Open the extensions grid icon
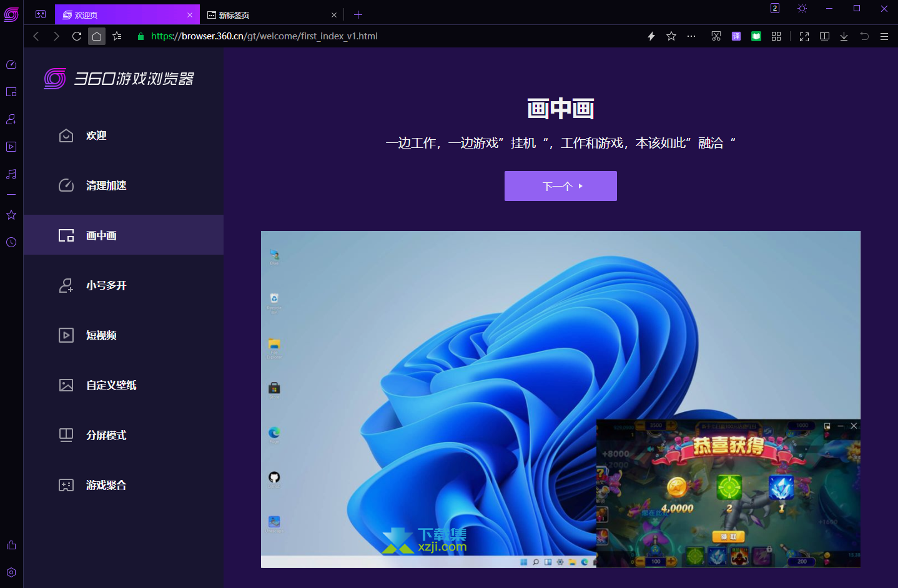 coord(776,36)
